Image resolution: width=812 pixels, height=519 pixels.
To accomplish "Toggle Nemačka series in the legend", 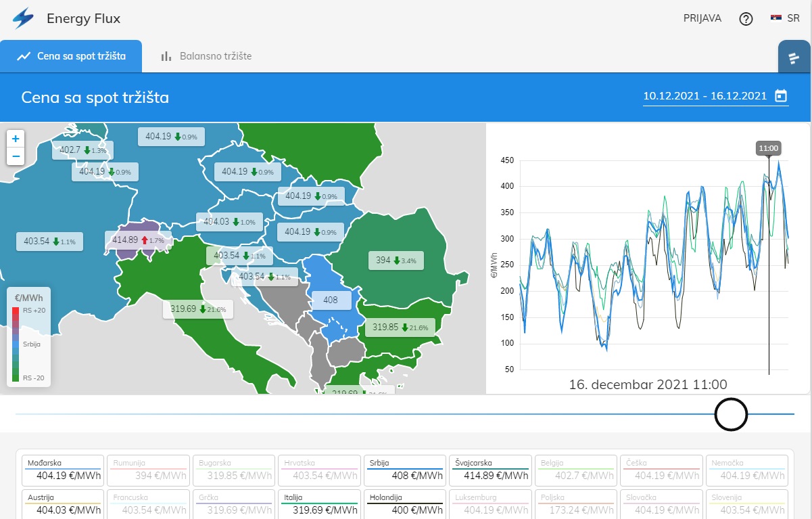I will 746,470.
